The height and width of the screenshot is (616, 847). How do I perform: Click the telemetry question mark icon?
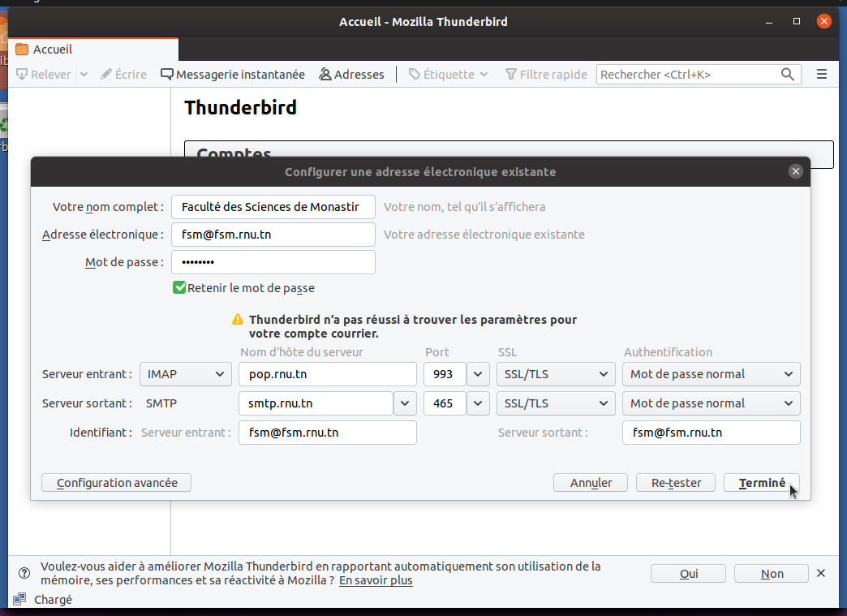(24, 573)
